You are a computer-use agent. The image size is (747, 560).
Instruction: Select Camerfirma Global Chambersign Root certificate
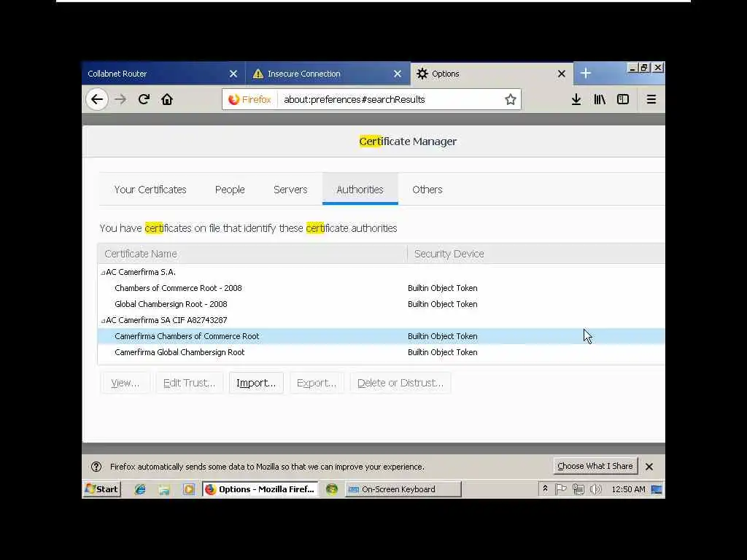tap(381, 352)
